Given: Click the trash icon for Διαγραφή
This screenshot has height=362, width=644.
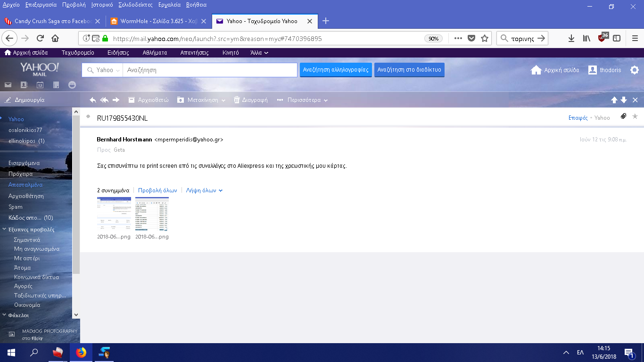Looking at the screenshot, I should point(237,100).
